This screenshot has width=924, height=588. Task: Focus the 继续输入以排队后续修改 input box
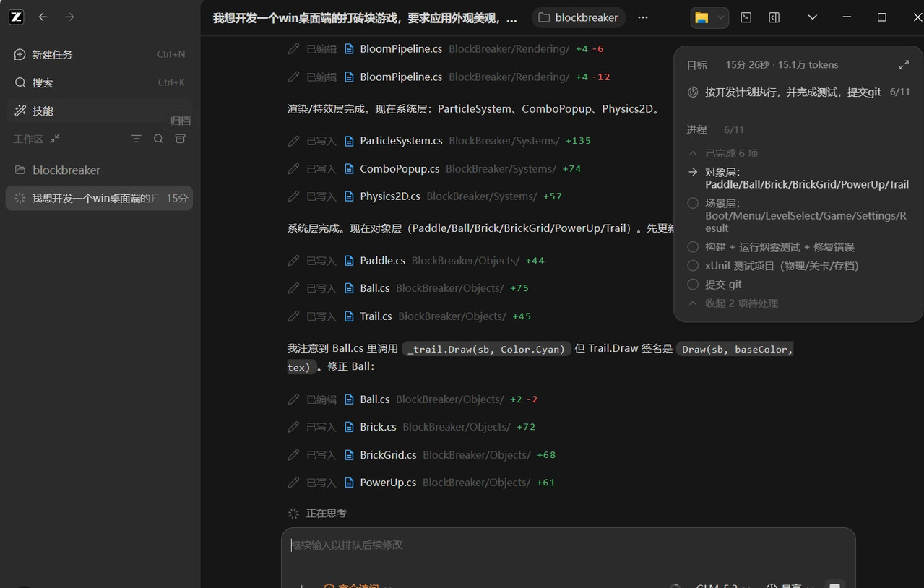[568, 545]
